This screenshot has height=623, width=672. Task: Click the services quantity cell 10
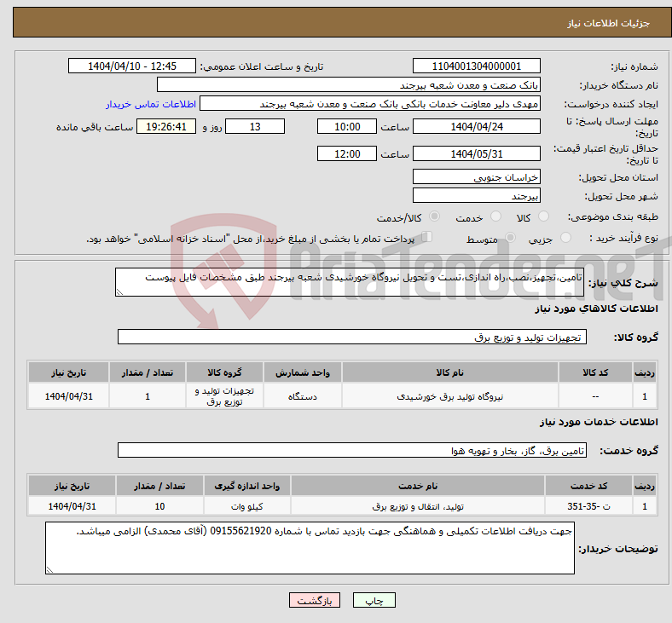point(159,506)
